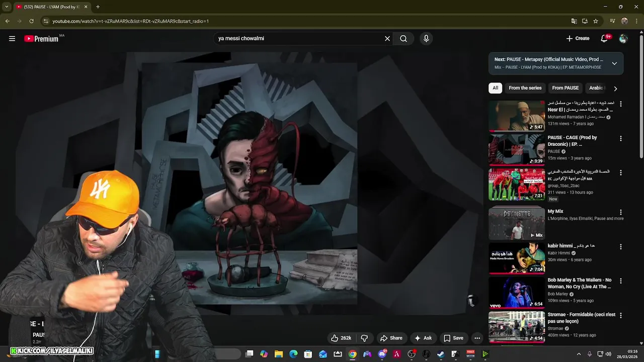This screenshot has width=644, height=362.
Task: Open options menu for My Mix
Action: 620,212
